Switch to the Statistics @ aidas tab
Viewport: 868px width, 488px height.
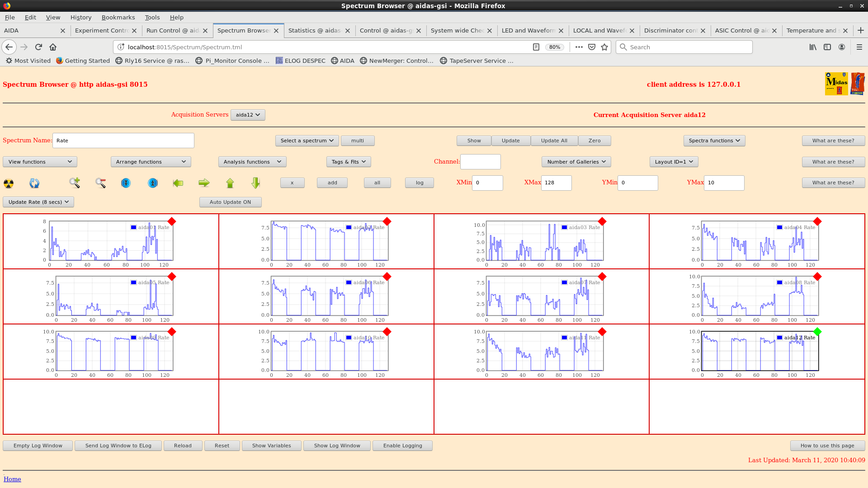pos(315,31)
